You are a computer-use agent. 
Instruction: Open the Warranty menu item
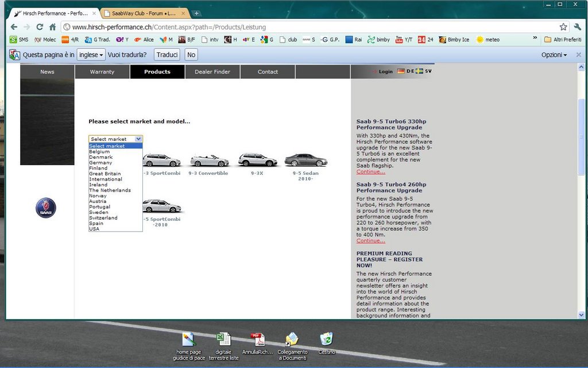[102, 72]
